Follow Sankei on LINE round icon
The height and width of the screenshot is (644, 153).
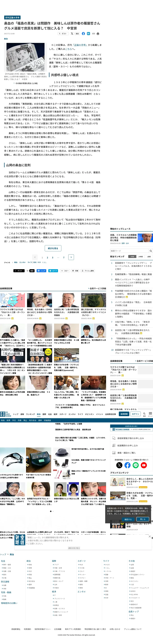coord(136,465)
